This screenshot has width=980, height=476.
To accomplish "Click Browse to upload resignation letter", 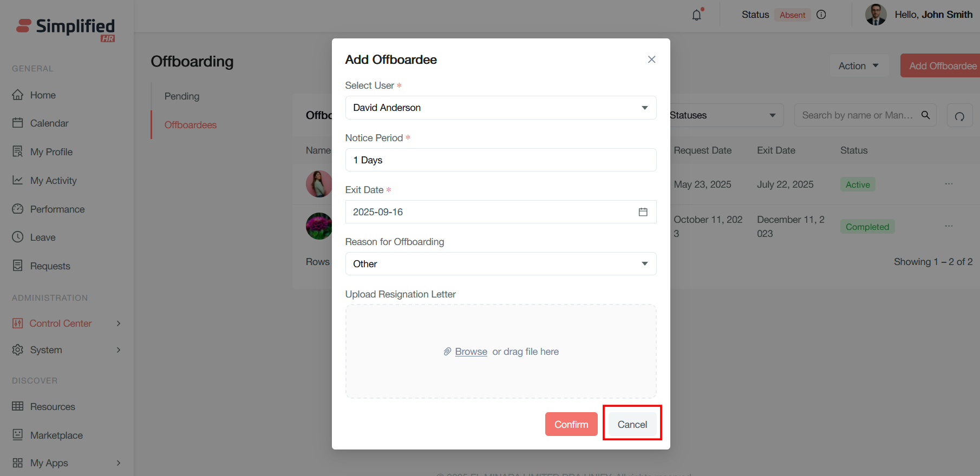I will click(x=471, y=352).
